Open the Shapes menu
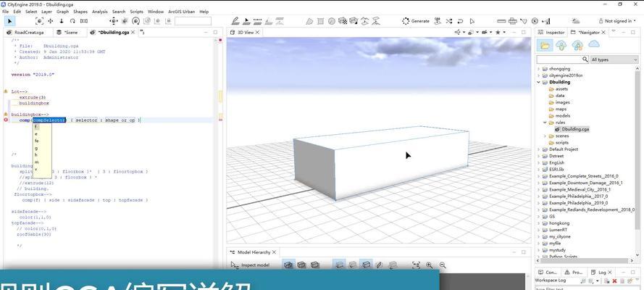Viewport: 644px width, 290px height. (x=80, y=12)
